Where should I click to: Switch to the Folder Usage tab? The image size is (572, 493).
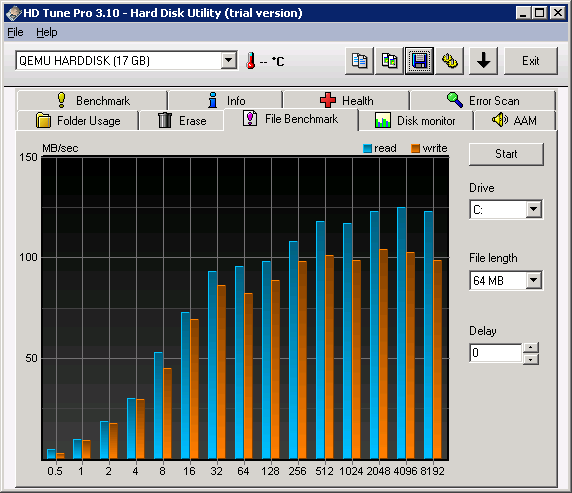[x=78, y=120]
